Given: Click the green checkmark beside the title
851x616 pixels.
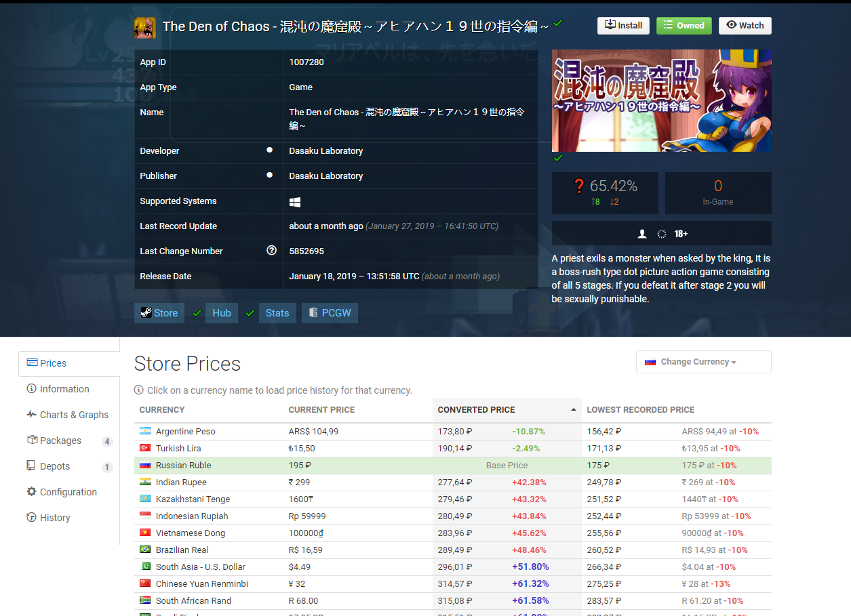Looking at the screenshot, I should [558, 23].
